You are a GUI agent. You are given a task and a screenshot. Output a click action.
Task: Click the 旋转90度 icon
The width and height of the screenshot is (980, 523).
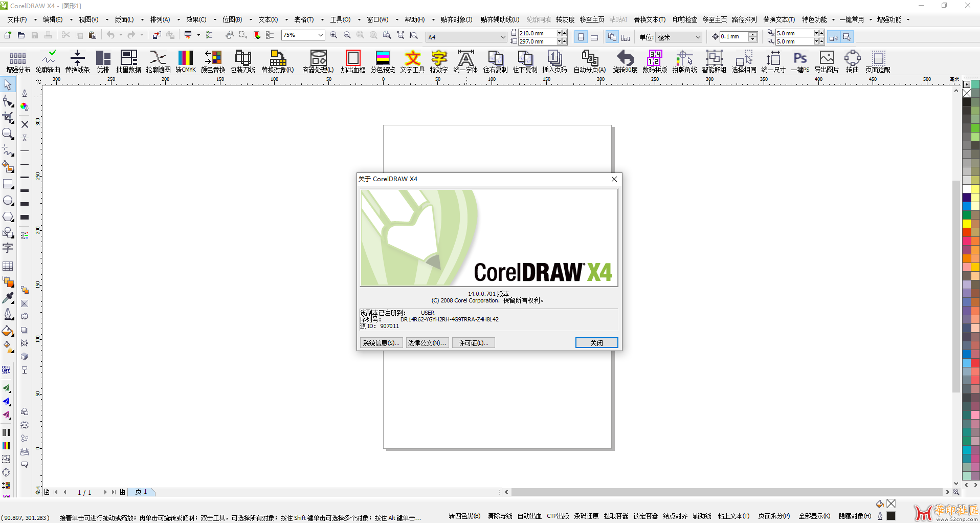(x=625, y=61)
